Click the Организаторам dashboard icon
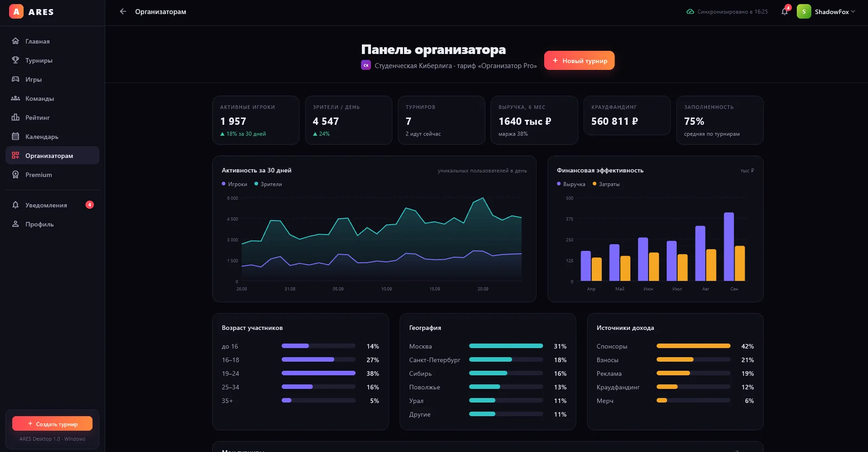This screenshot has height=452, width=868. [x=15, y=156]
